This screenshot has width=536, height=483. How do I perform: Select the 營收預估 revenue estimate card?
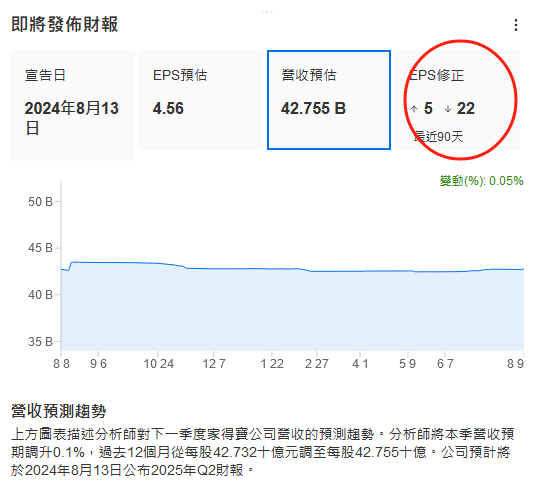(329, 100)
